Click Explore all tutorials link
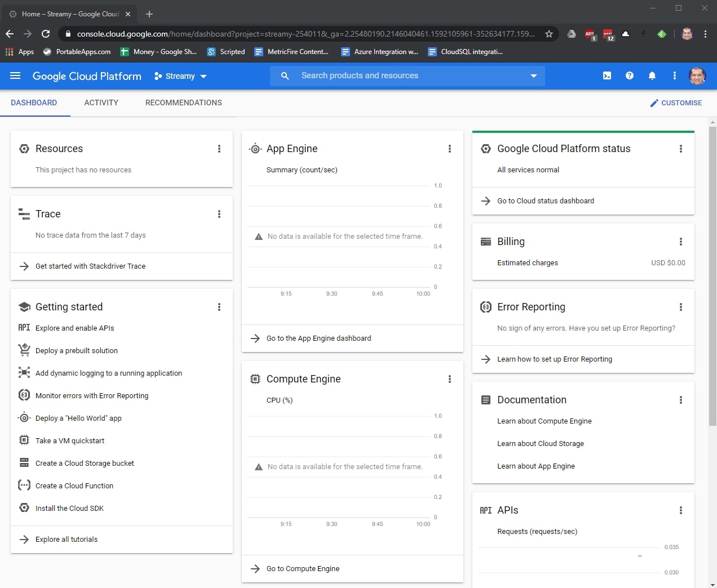 point(67,540)
